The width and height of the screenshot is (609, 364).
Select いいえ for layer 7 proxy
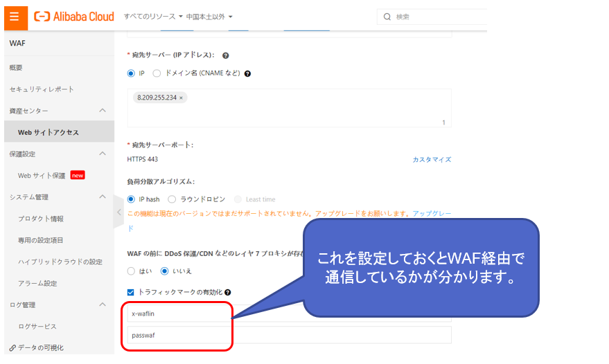click(x=165, y=271)
